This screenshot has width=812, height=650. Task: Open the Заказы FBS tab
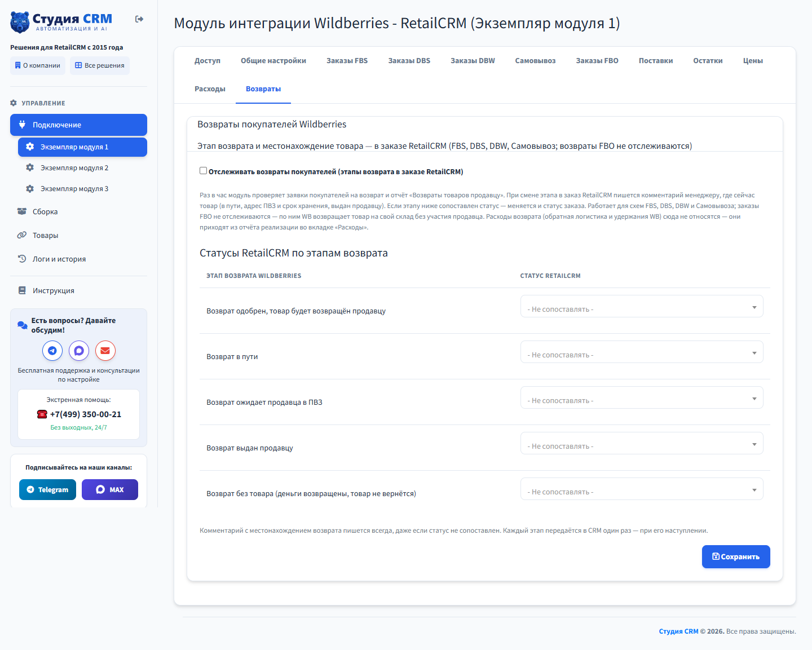347,61
